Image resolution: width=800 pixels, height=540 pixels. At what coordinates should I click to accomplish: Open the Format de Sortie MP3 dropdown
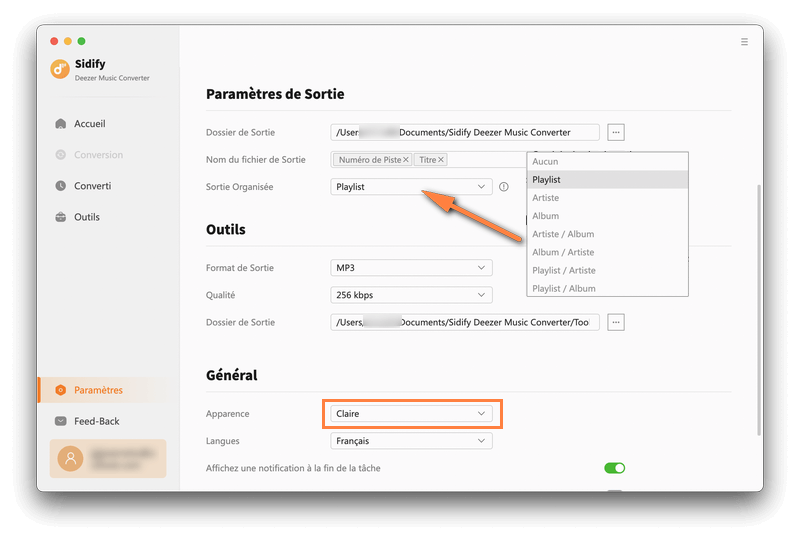tap(411, 268)
